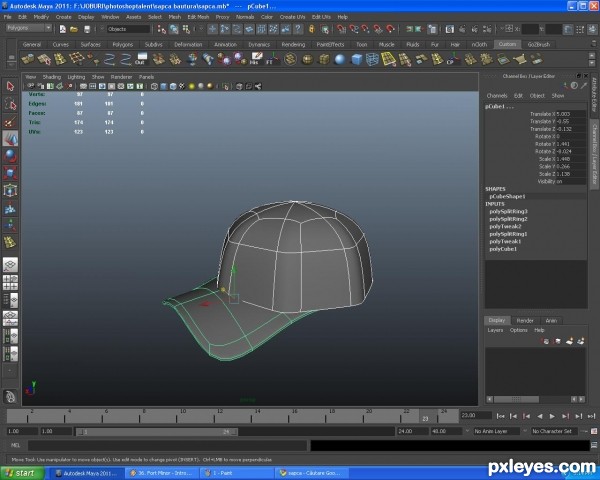This screenshot has height=480, width=600.
Task: Open Layers menu in Layer Editor
Action: click(495, 330)
